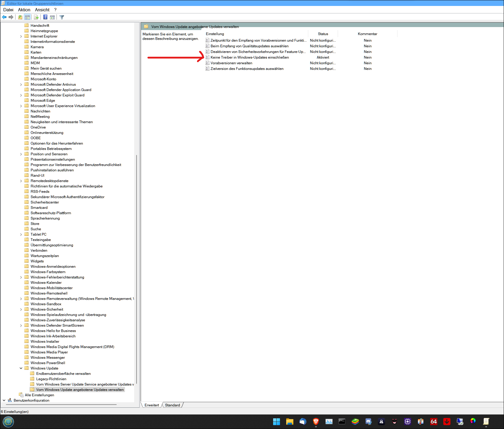
Task: Expand the 'Microsoft Defender Exploit Guard' node
Action: click(21, 95)
